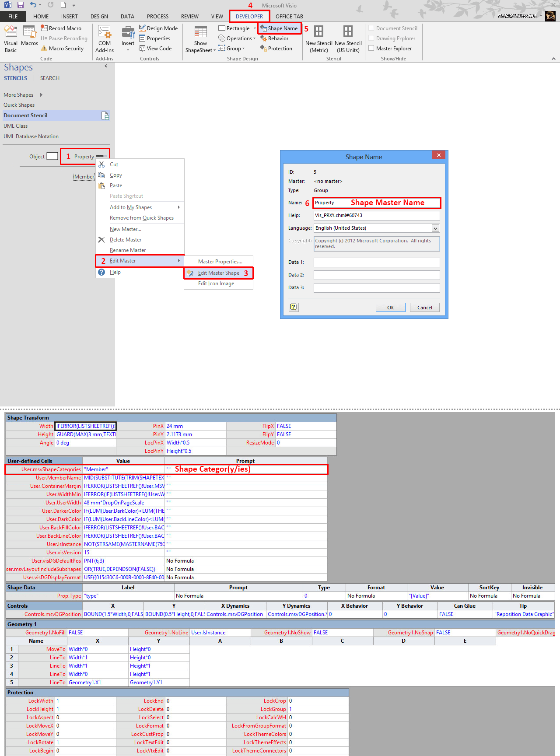Screen dimensions: 560x756
Task: Open the SEARCH tab in Shapes pane
Action: 50,78
